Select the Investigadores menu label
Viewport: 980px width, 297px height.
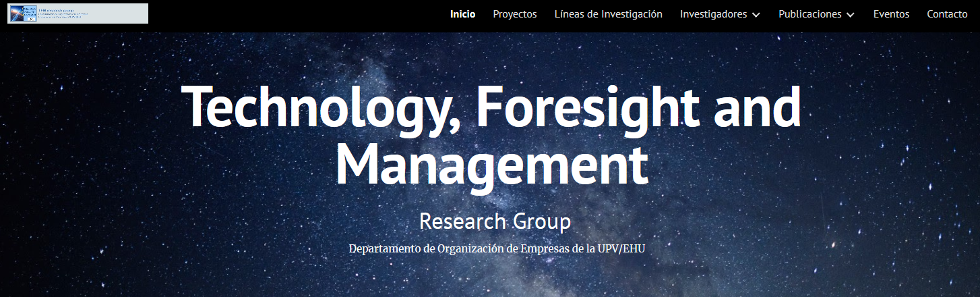(x=713, y=14)
